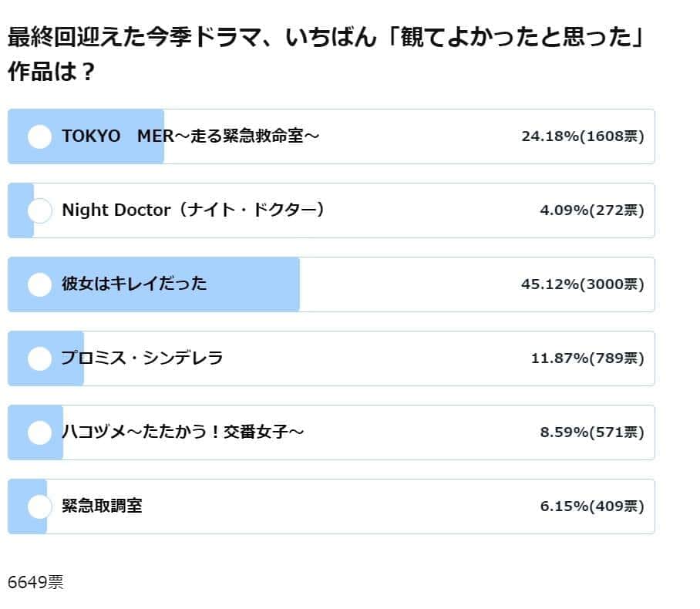Click the プロミス・シンデレラ option label text
This screenshot has height=609, width=700.
[143, 358]
